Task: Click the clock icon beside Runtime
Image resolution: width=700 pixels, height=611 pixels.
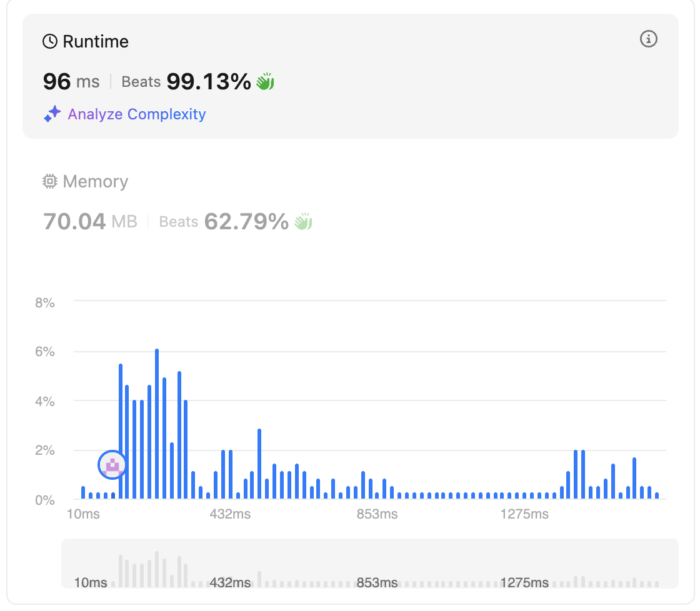Action: [x=50, y=42]
